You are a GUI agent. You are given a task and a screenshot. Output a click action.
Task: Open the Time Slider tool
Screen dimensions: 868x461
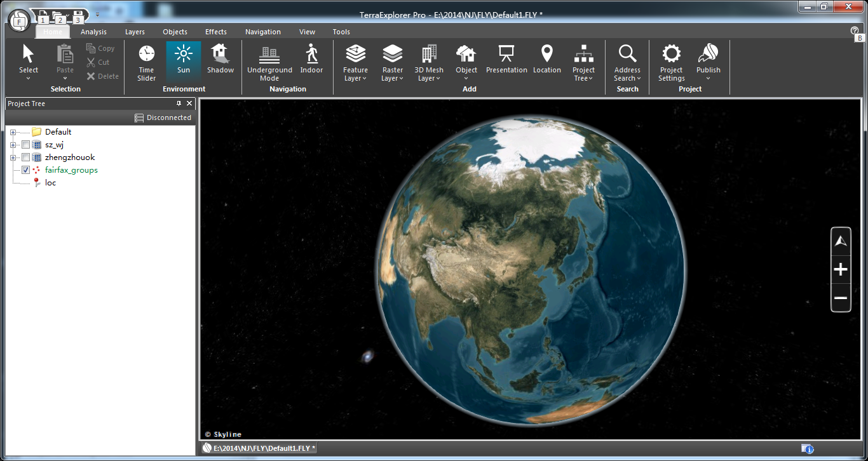point(146,62)
